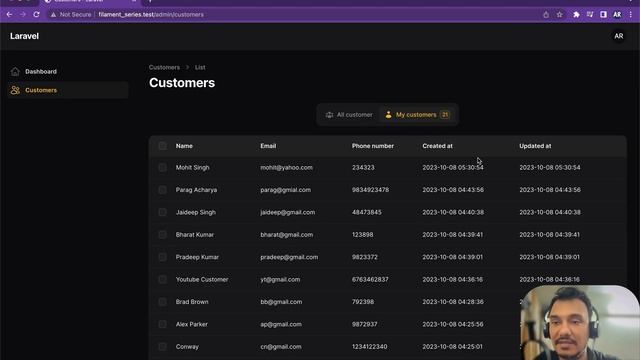Open Customers from the sidebar
Screen dimensions: 640x360
click(68, 90)
